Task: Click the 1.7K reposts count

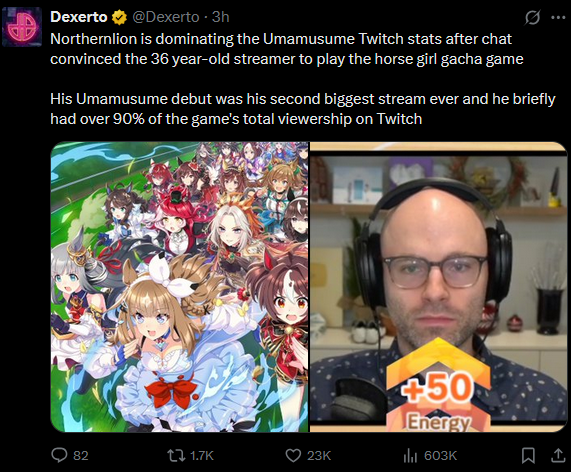Action: (202, 456)
